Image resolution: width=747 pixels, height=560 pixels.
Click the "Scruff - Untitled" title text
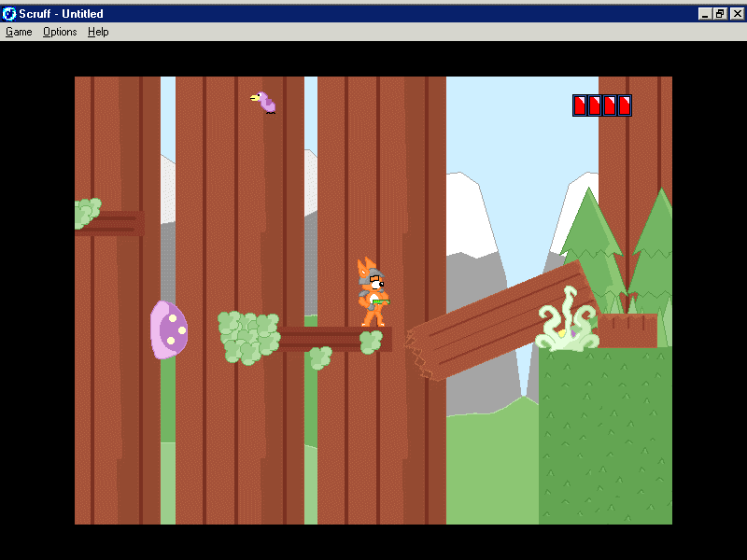coord(62,13)
